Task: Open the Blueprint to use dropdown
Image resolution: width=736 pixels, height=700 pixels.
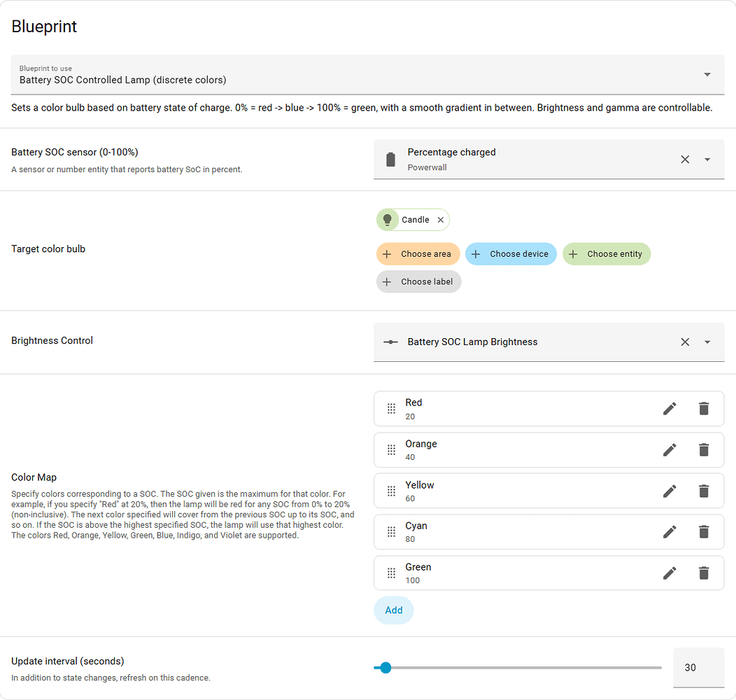Action: [x=707, y=74]
